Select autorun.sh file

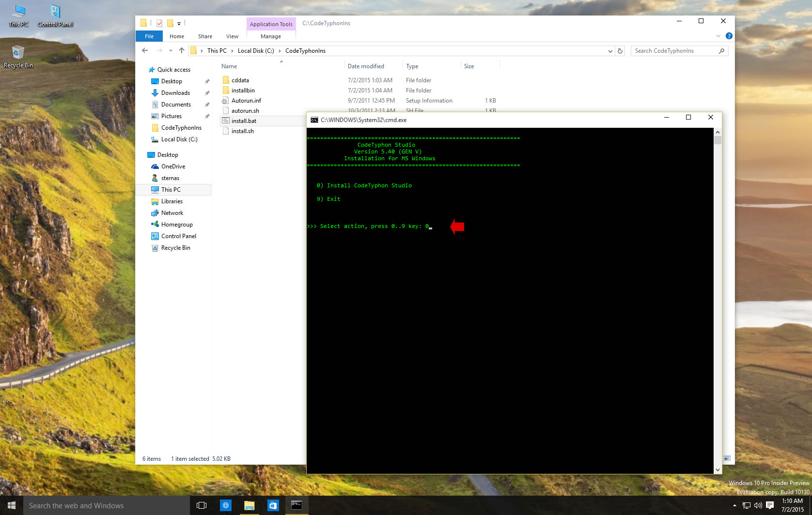(x=245, y=111)
